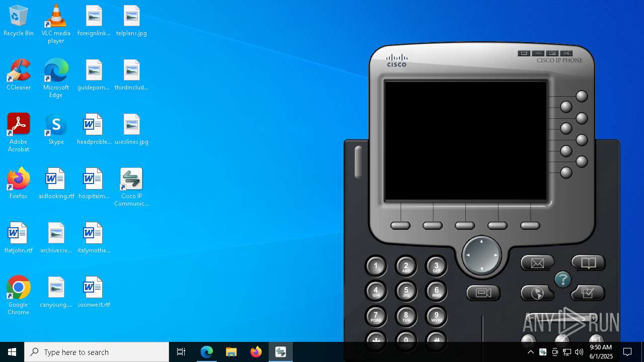Click the down arrow on navigation pad
Viewport: 644px width, 362px height.
click(481, 269)
